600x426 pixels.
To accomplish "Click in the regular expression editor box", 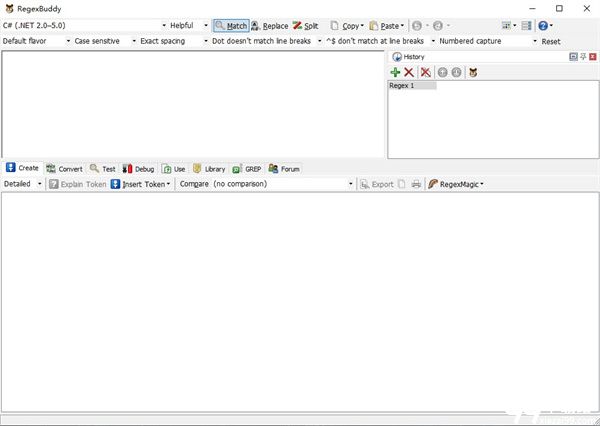I will point(193,104).
